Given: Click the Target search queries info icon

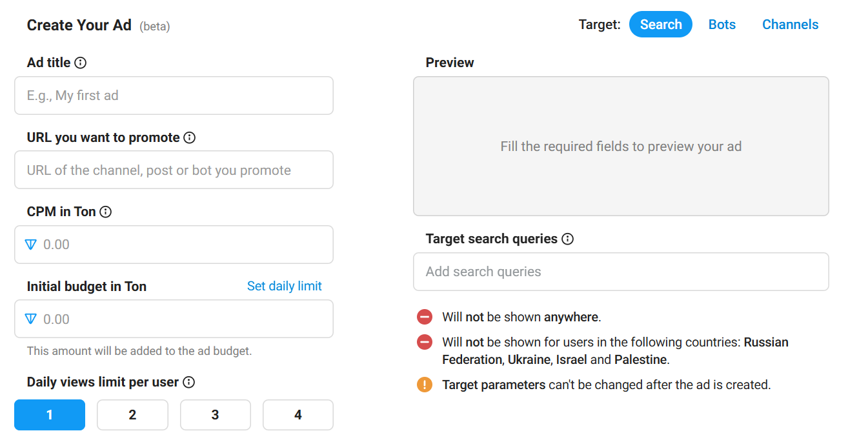Looking at the screenshot, I should tap(567, 239).
